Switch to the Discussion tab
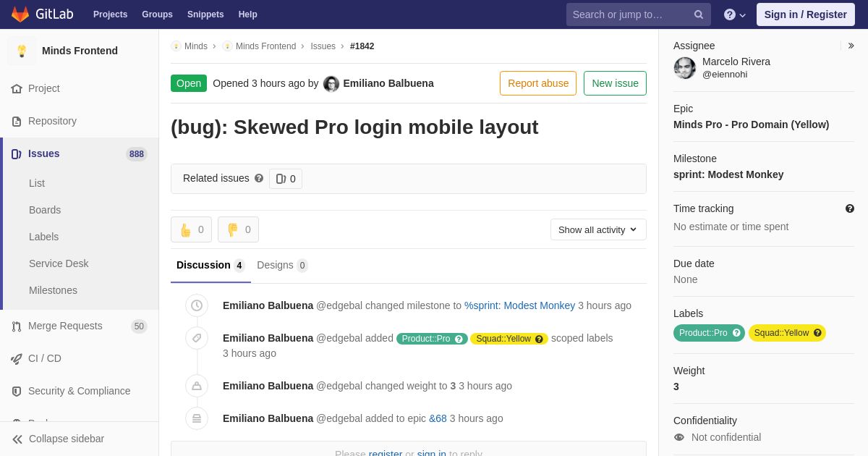The width and height of the screenshot is (868, 456). click(x=210, y=265)
